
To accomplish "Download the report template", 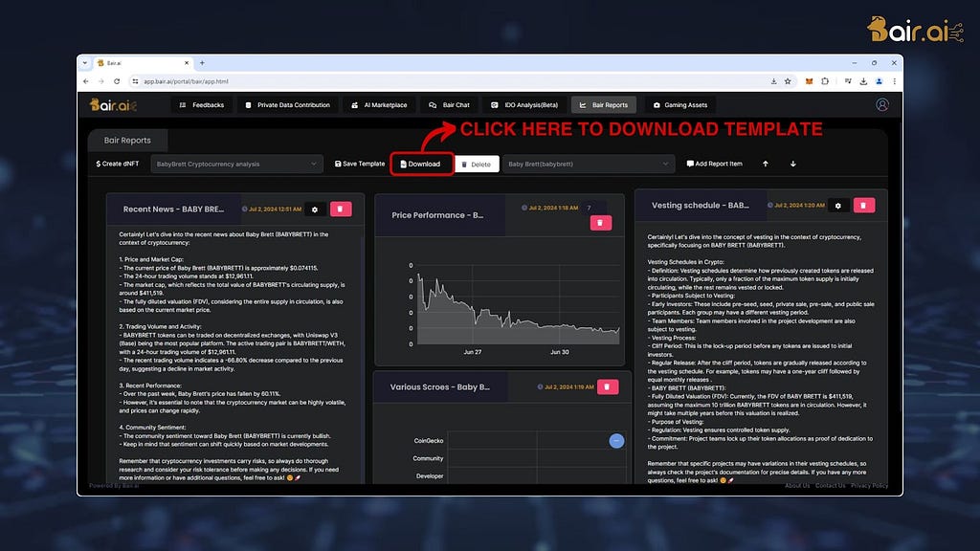I will click(421, 164).
